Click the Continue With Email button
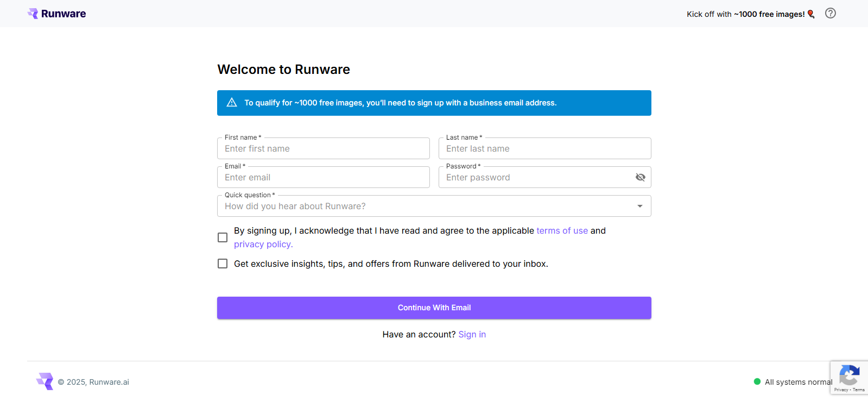The width and height of the screenshot is (868, 401). click(434, 308)
